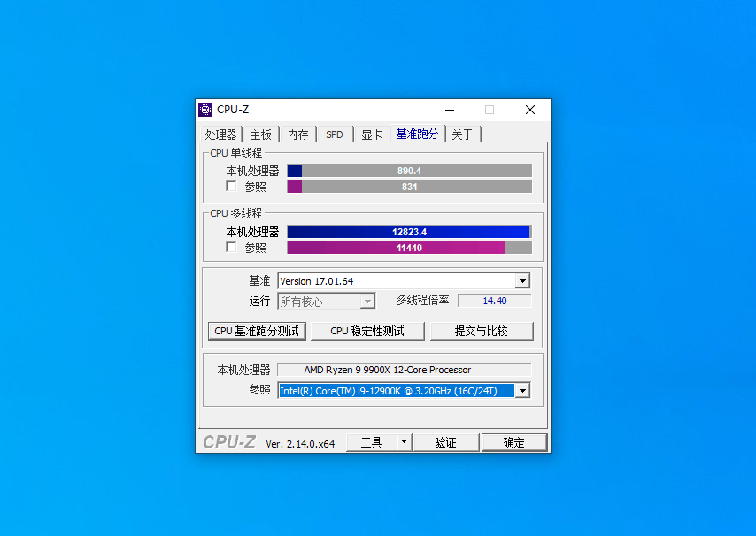
Task: Expand the 参照 processor dropdown arrow
Action: pos(522,391)
